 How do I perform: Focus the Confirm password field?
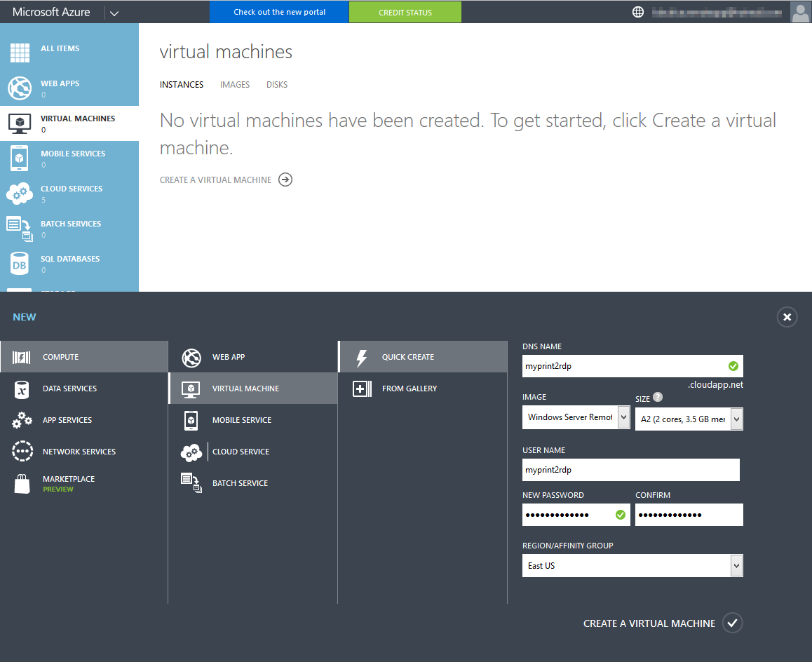point(689,515)
